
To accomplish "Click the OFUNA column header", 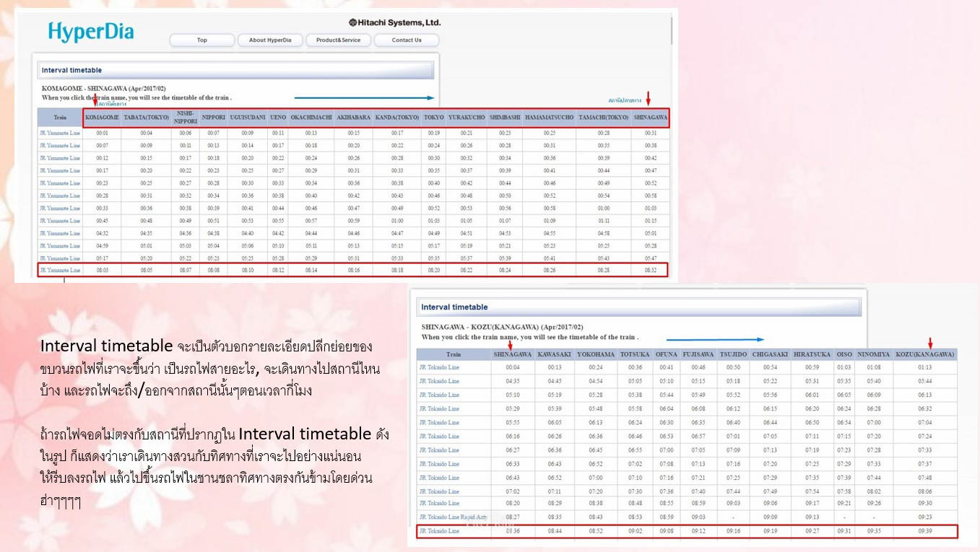I will [667, 354].
